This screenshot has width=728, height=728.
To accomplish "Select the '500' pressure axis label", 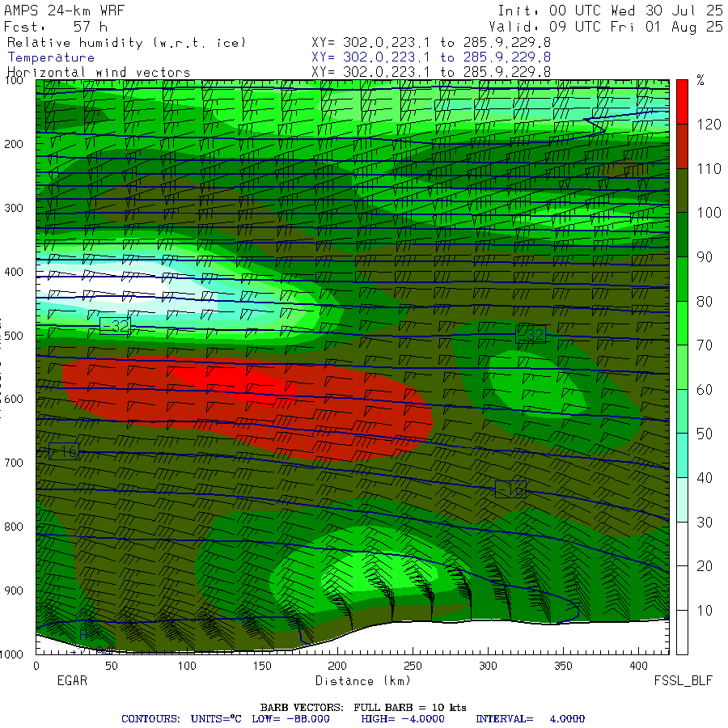I will pyautogui.click(x=14, y=336).
